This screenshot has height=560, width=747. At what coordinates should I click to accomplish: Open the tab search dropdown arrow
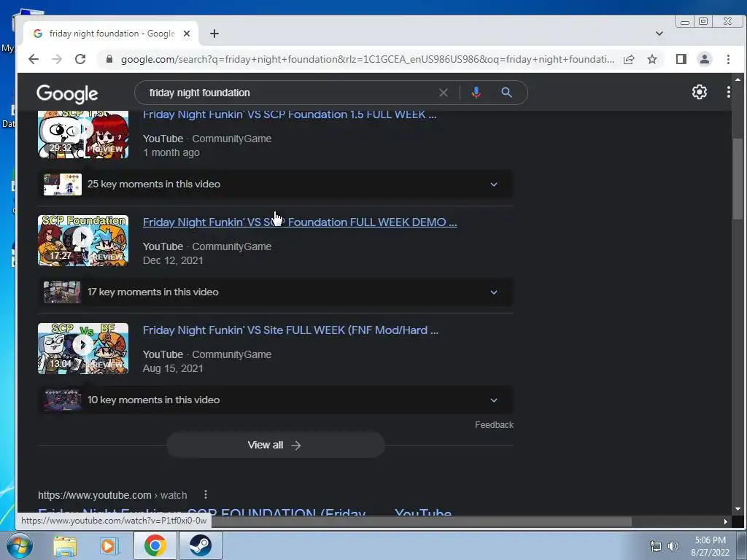(x=659, y=34)
